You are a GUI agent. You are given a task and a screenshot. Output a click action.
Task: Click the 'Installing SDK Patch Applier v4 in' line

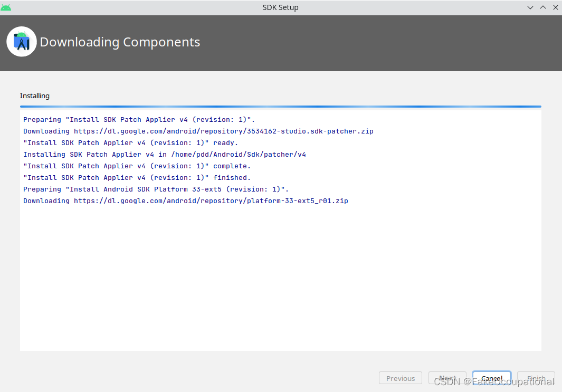coord(165,155)
